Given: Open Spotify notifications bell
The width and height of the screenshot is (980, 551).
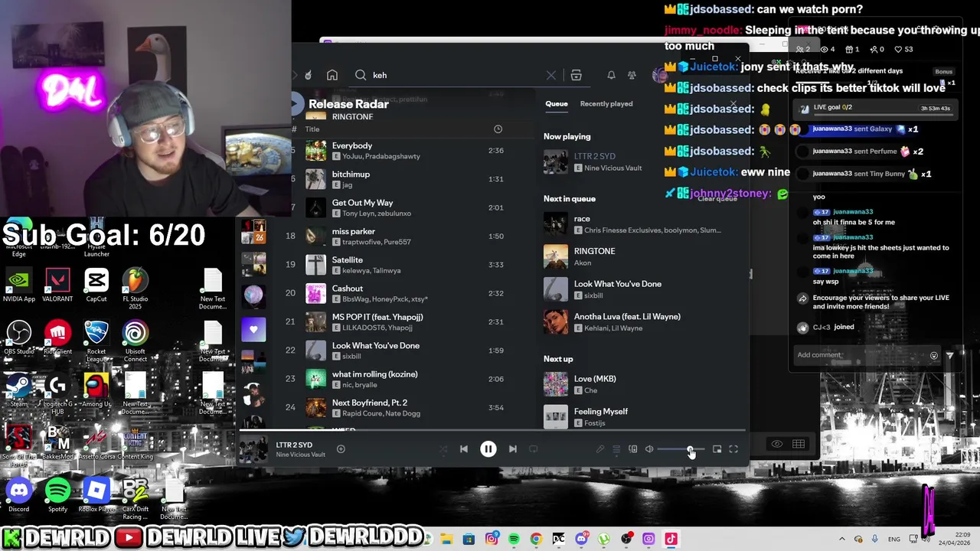Looking at the screenshot, I should (611, 75).
